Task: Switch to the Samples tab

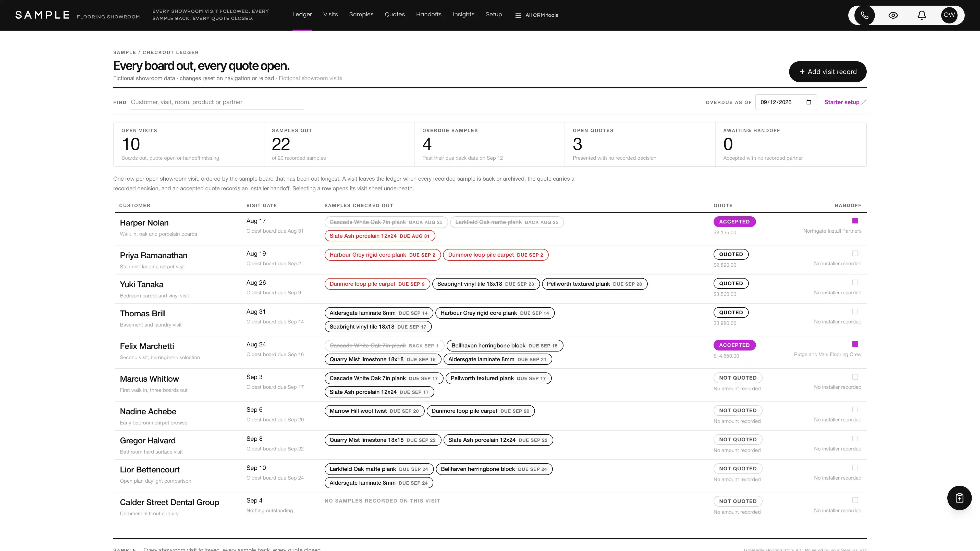Action: click(x=361, y=15)
